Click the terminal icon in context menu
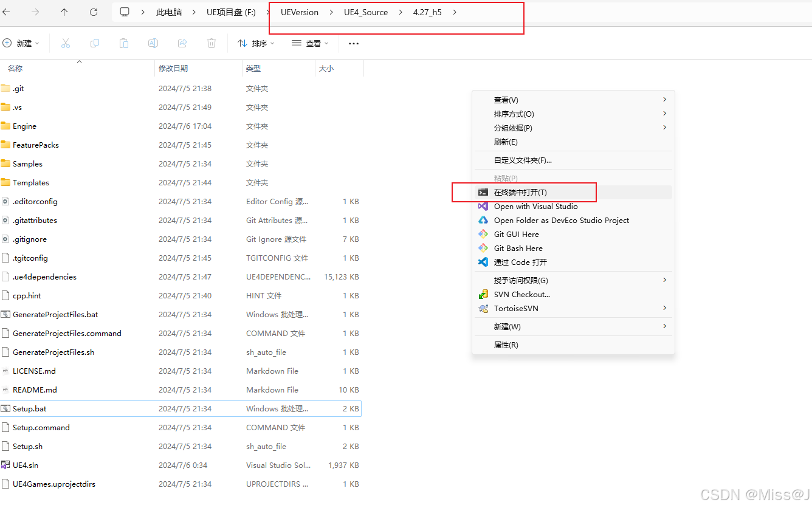 coord(483,192)
